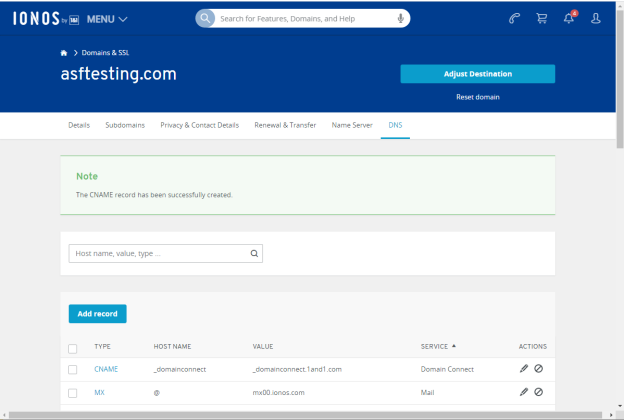Edit the CNAME _domainconnect record
This screenshot has height=420, width=624.
tap(524, 369)
